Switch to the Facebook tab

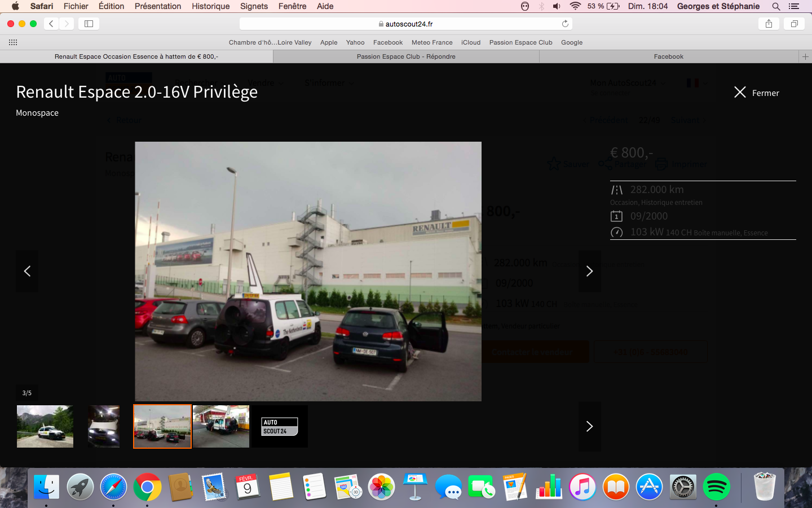(x=668, y=56)
